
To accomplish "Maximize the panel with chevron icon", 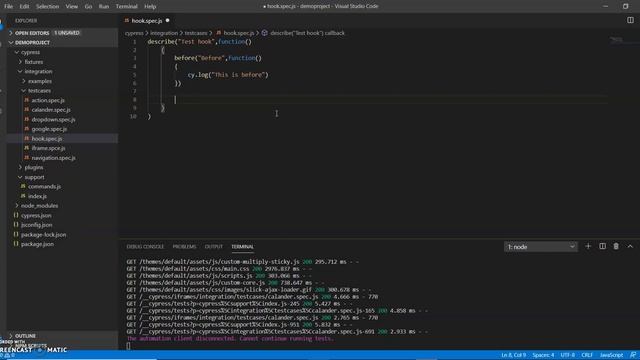I will (x=630, y=246).
